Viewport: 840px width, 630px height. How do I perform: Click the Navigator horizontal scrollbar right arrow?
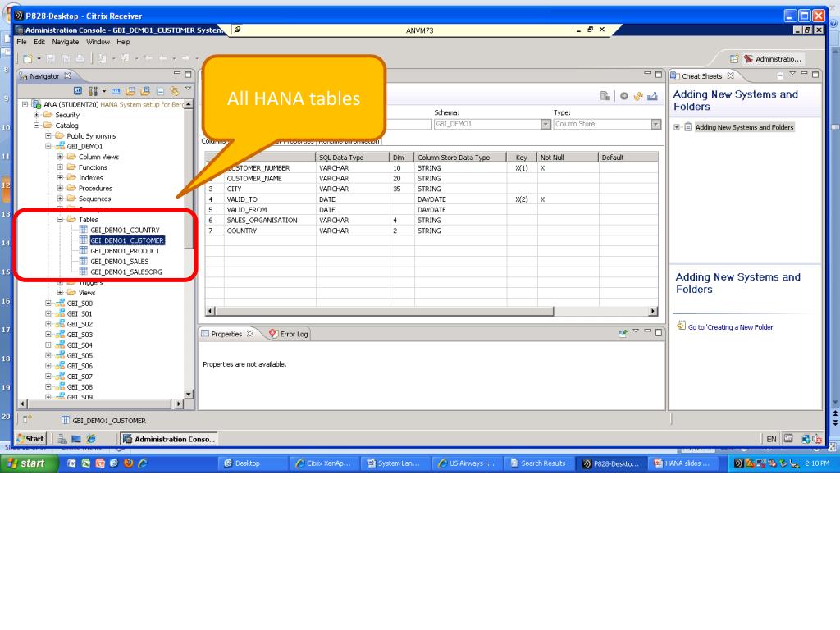pos(179,404)
